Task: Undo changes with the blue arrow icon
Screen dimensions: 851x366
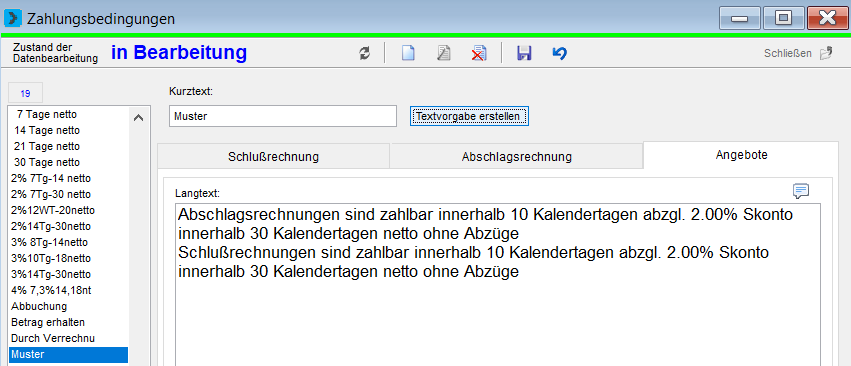Action: pos(560,53)
